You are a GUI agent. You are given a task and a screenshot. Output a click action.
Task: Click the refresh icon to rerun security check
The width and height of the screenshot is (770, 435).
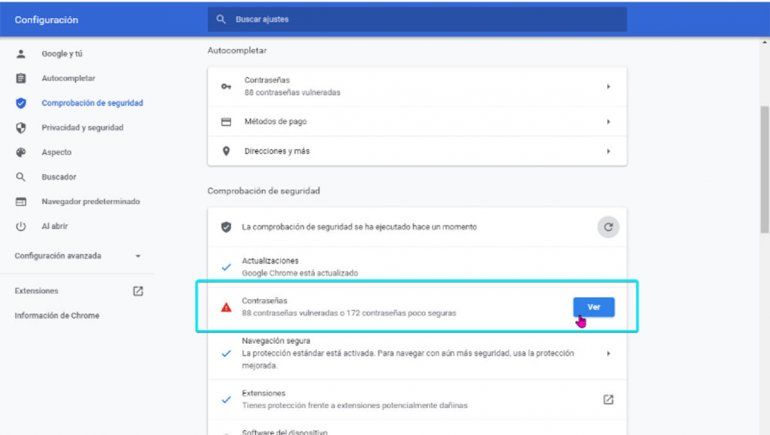click(x=608, y=227)
